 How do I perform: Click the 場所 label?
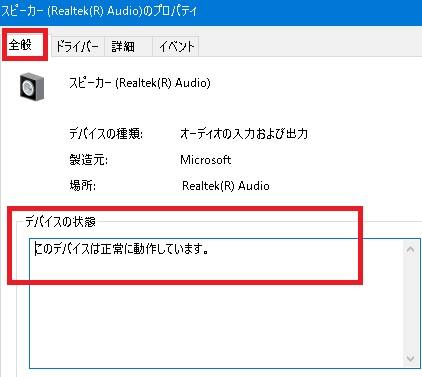coord(82,186)
